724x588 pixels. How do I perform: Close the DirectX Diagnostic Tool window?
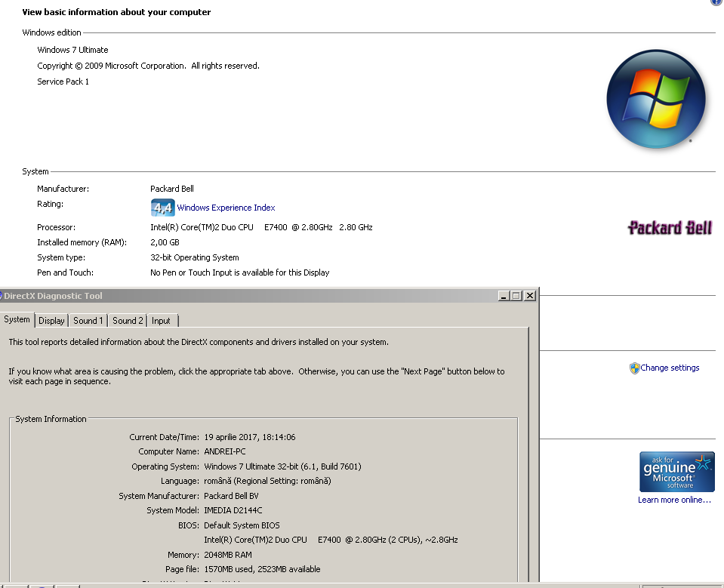(x=530, y=296)
